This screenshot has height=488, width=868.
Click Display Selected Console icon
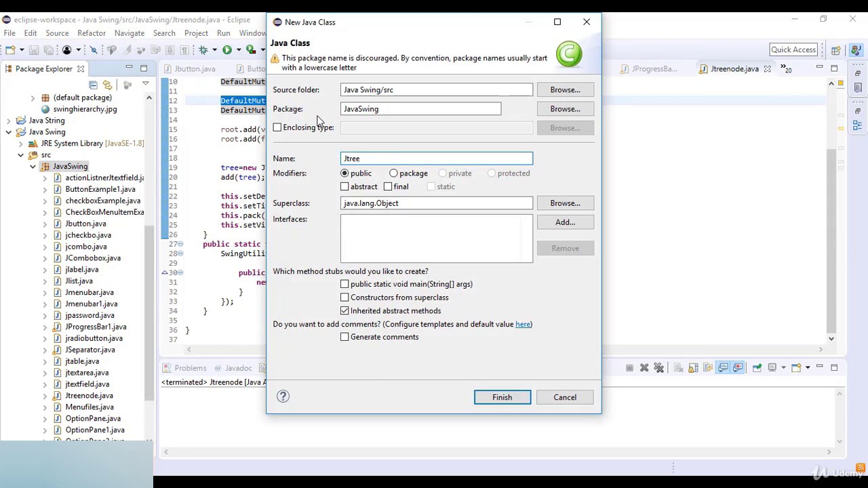(x=772, y=367)
